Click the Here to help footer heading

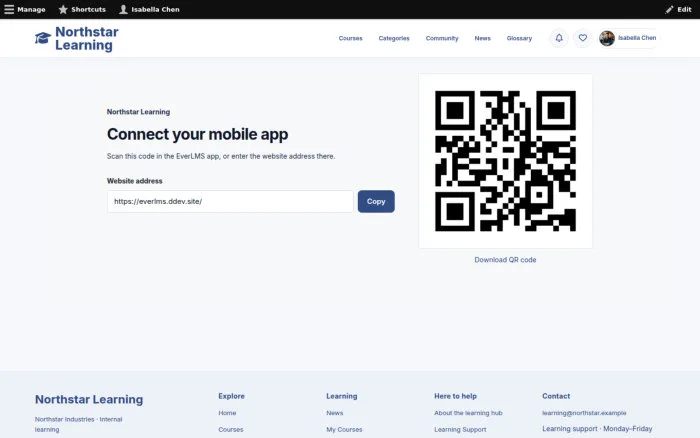coord(455,396)
